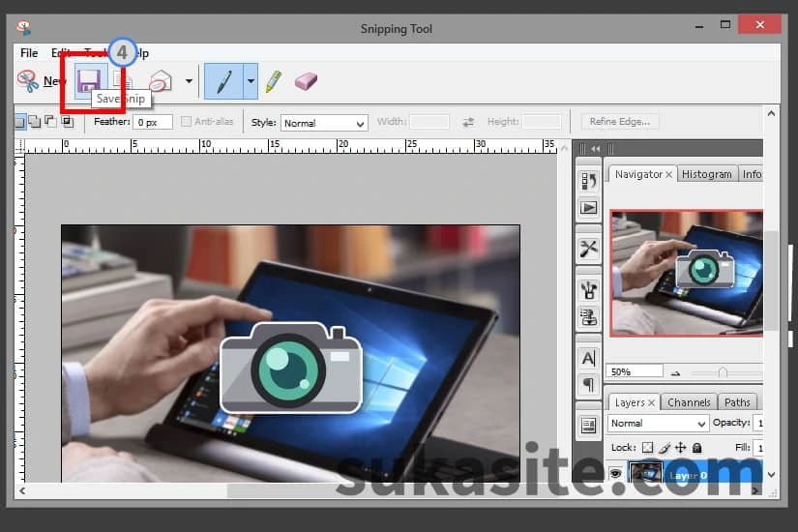Switch to the Info tab
This screenshot has height=532, width=798.
[x=752, y=174]
